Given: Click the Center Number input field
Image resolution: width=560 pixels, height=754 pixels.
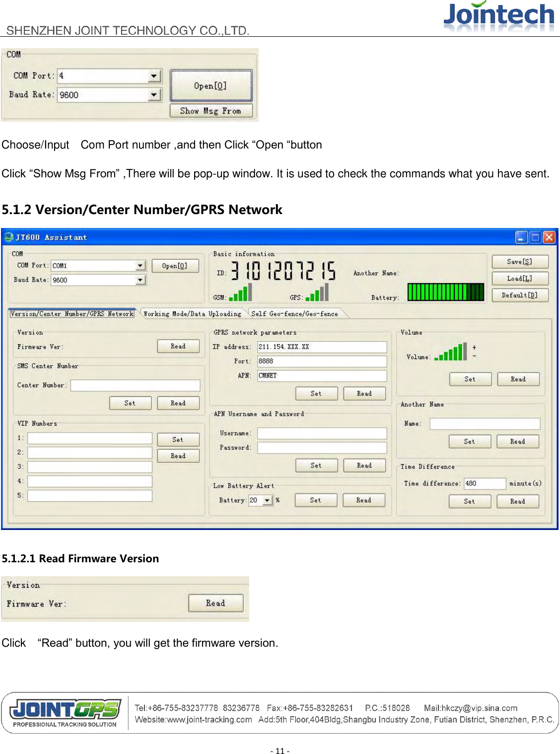Looking at the screenshot, I should [134, 385].
